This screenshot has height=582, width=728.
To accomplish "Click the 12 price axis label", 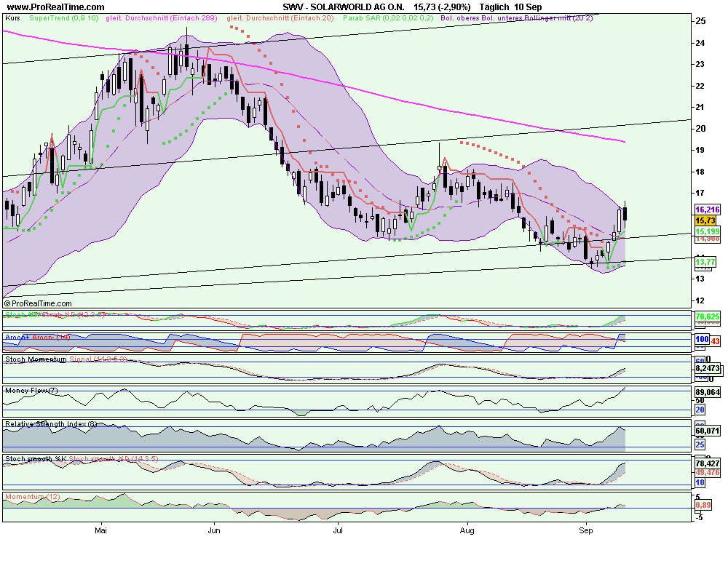I will [x=700, y=300].
